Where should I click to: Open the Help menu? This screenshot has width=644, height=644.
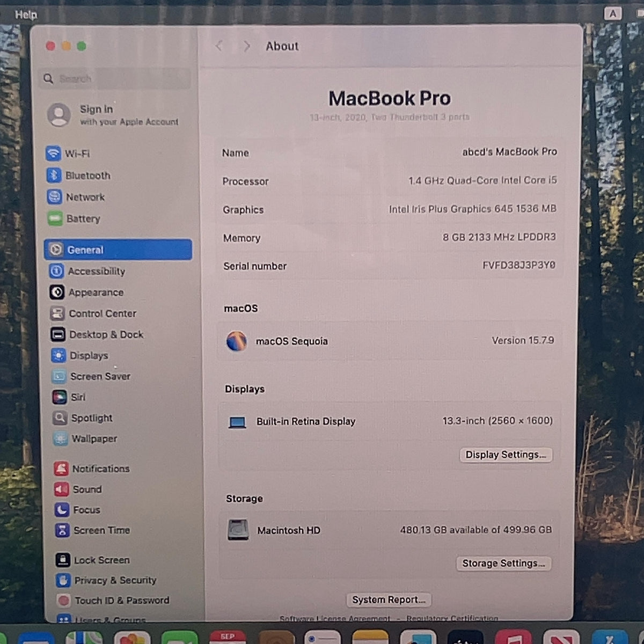pyautogui.click(x=26, y=14)
